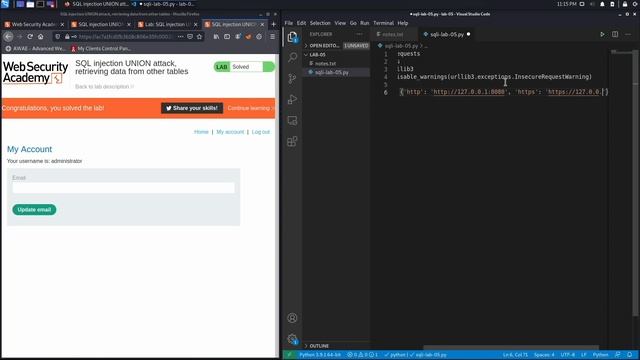Open Terminal menu in VS Code

tap(383, 23)
